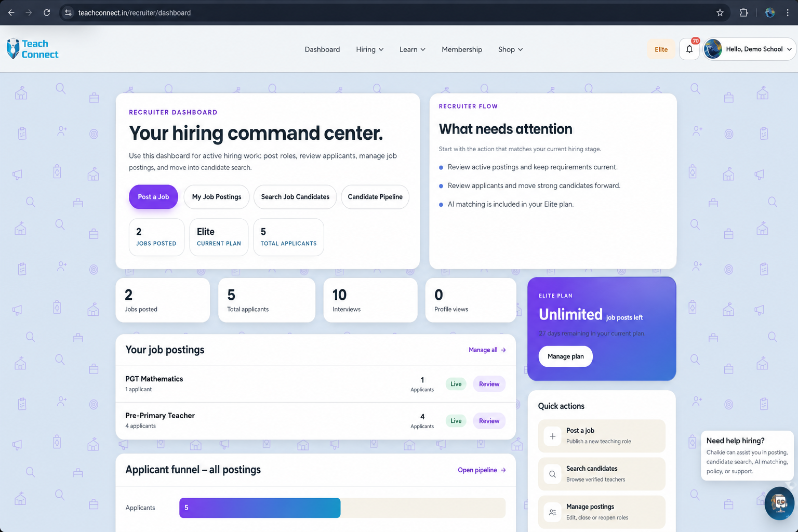Click the magnifier icon for Search candidates
The image size is (798, 532).
pos(553,474)
